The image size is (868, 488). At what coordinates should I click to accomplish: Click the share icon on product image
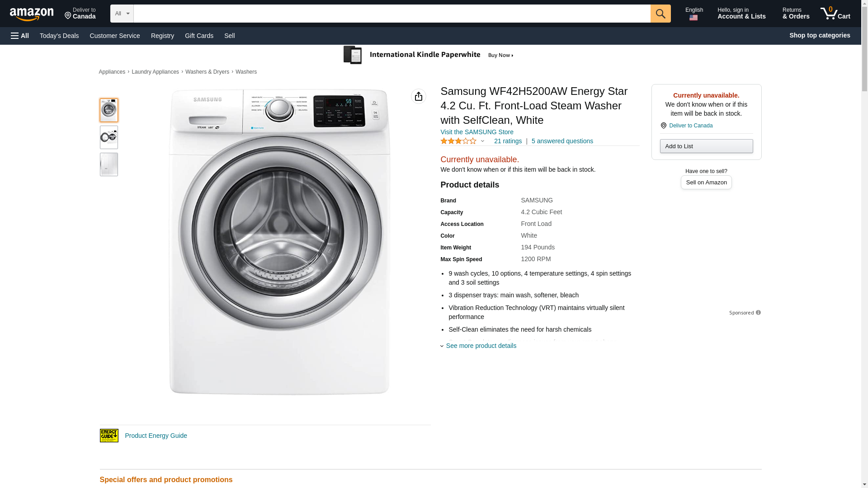[418, 96]
